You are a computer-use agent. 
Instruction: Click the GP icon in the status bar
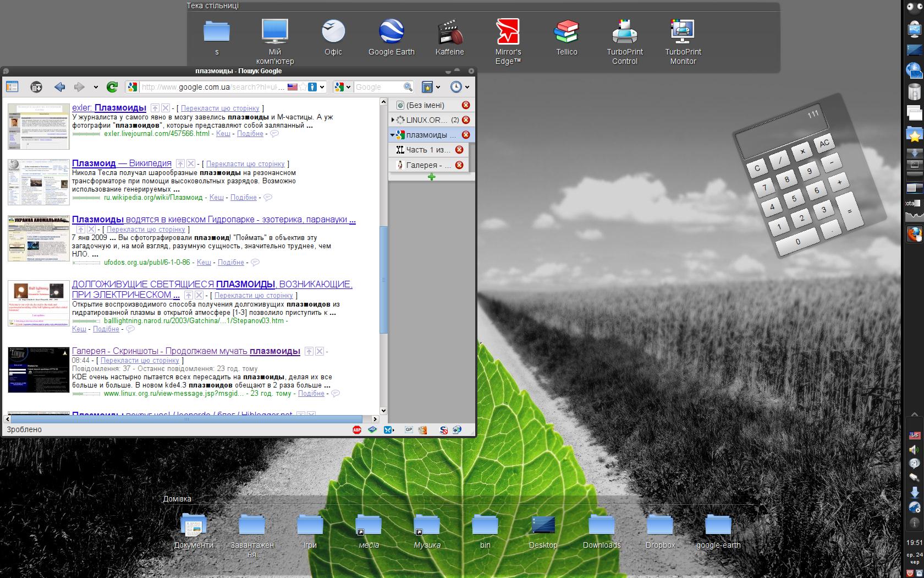click(409, 430)
